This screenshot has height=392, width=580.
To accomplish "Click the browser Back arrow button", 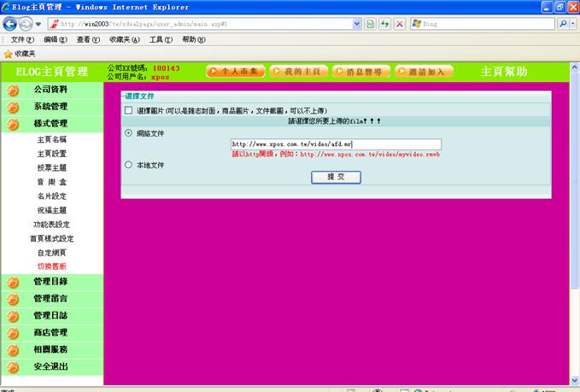I will pos(11,24).
